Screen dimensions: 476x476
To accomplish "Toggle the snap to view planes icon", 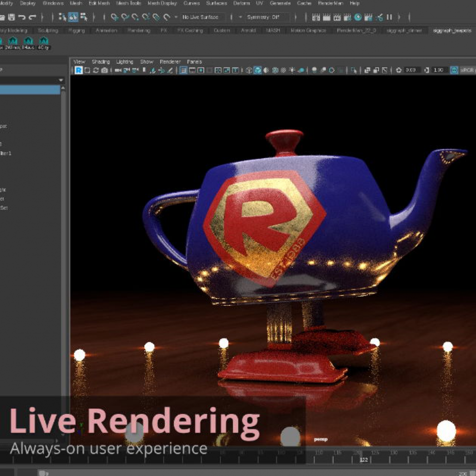I will coord(156,17).
